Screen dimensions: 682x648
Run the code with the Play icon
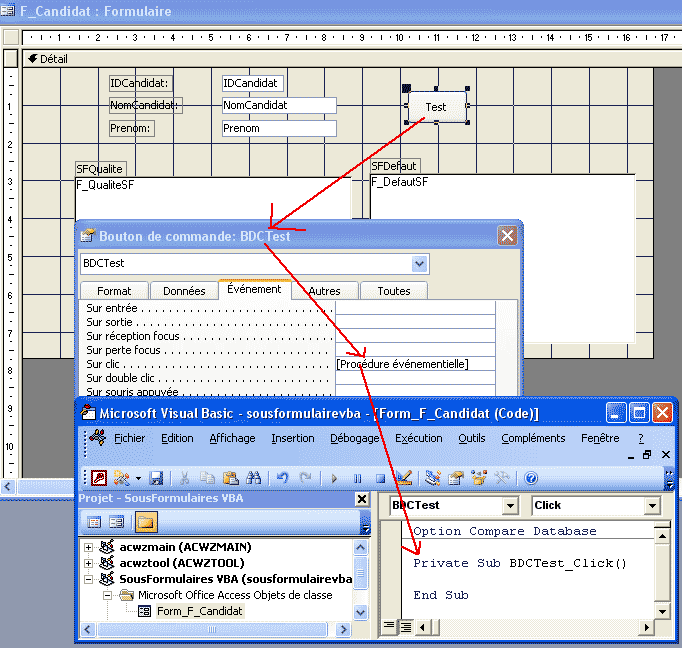pos(334,478)
